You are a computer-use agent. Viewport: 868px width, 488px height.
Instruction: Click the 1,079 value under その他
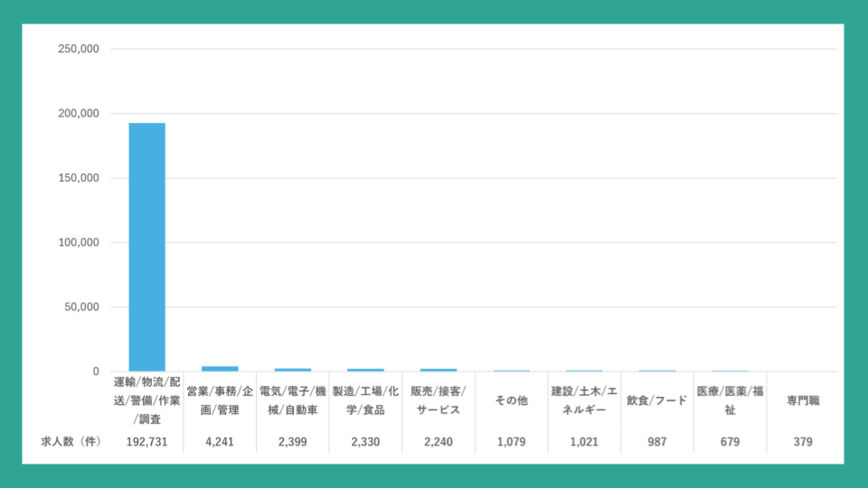pyautogui.click(x=511, y=442)
